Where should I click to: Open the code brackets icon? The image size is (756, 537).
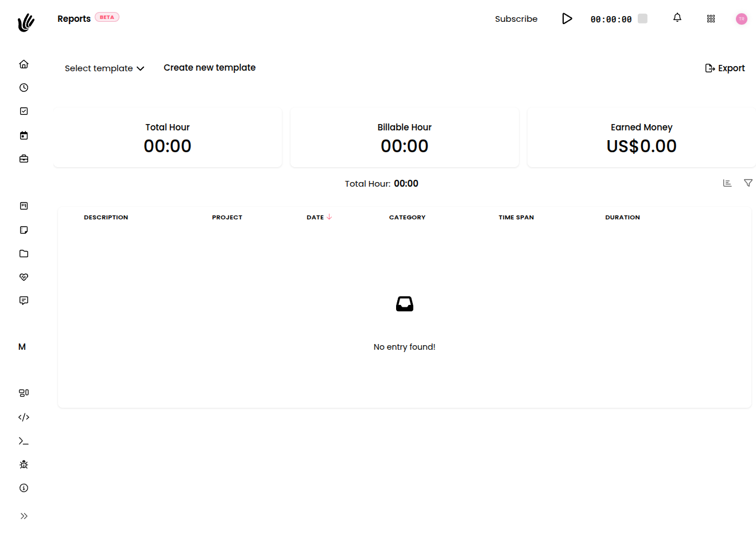coord(24,417)
